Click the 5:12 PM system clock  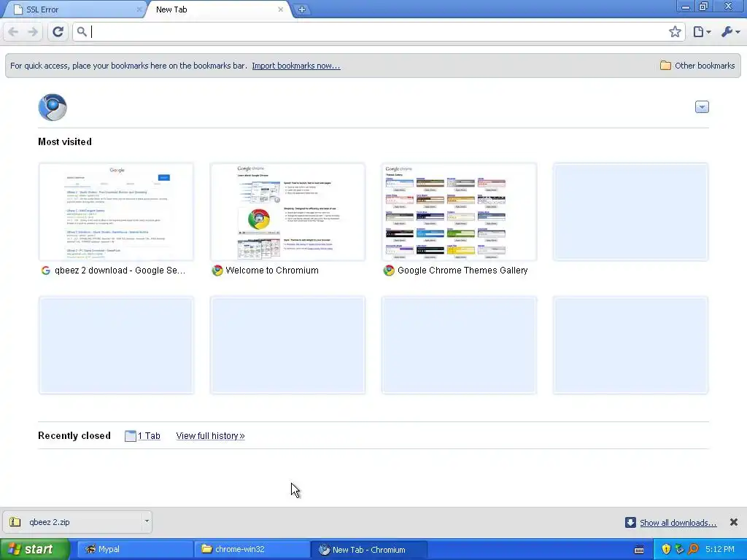point(720,549)
